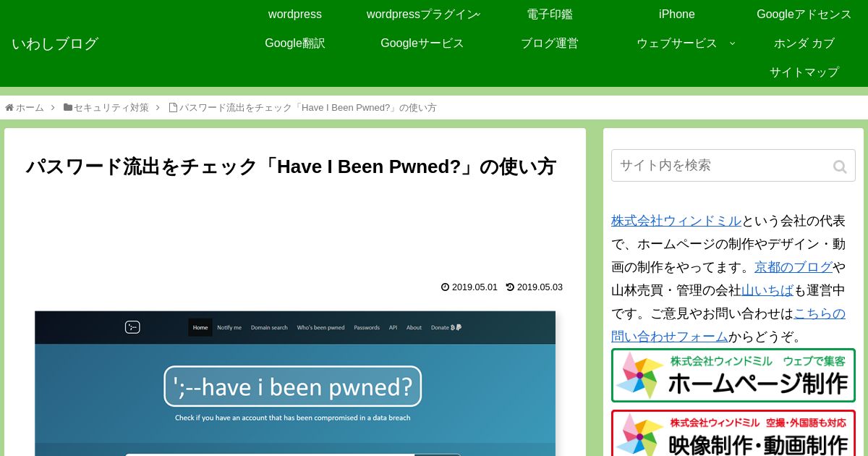
Task: Expand the wordpressプラグイン submenu arrow
Action: coord(477,14)
